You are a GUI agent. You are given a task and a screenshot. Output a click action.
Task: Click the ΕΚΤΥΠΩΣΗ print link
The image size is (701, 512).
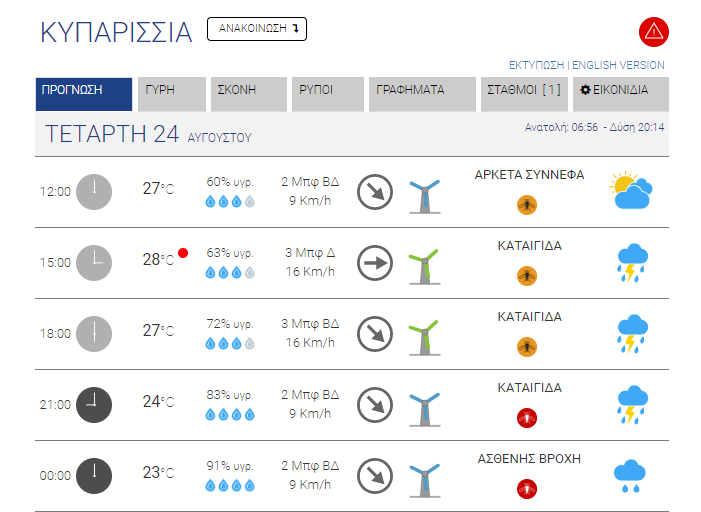(536, 65)
